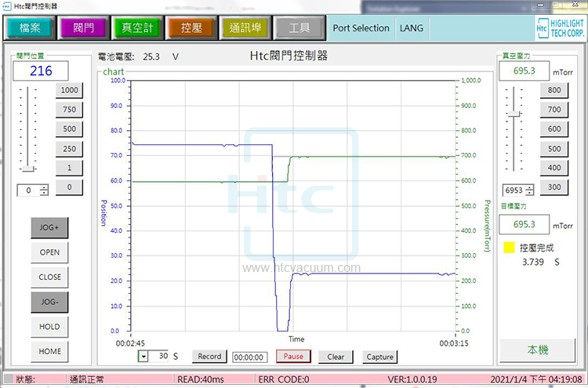This screenshot has width=588, height=388.
Task: Open the 控壓 (Pressure control) menu button
Action: [x=191, y=27]
